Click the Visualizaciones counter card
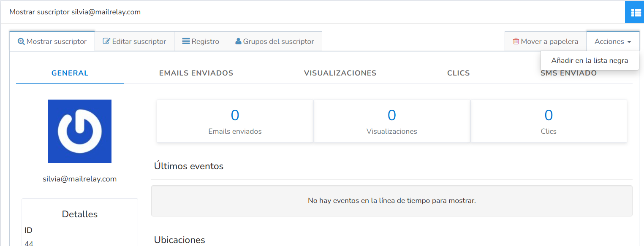Image resolution: width=644 pixels, height=246 pixels. tap(392, 121)
